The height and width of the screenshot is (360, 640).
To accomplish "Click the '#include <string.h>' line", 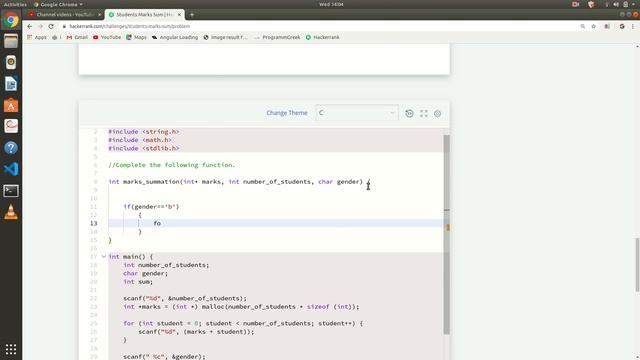I will (144, 131).
